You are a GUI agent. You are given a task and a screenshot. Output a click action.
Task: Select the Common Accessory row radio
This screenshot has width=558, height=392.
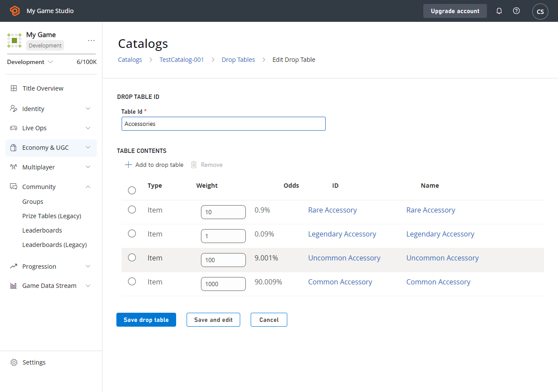tap(132, 281)
